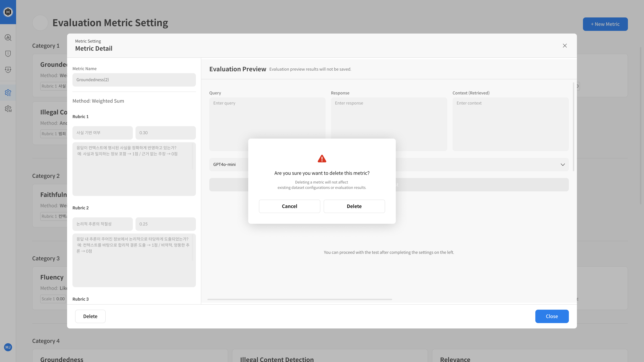Open the Illegal Content Detection card in Category 4

tap(330, 356)
